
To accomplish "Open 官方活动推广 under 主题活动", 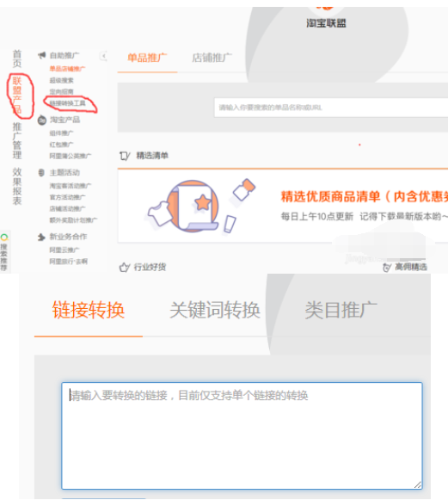I will (67, 197).
